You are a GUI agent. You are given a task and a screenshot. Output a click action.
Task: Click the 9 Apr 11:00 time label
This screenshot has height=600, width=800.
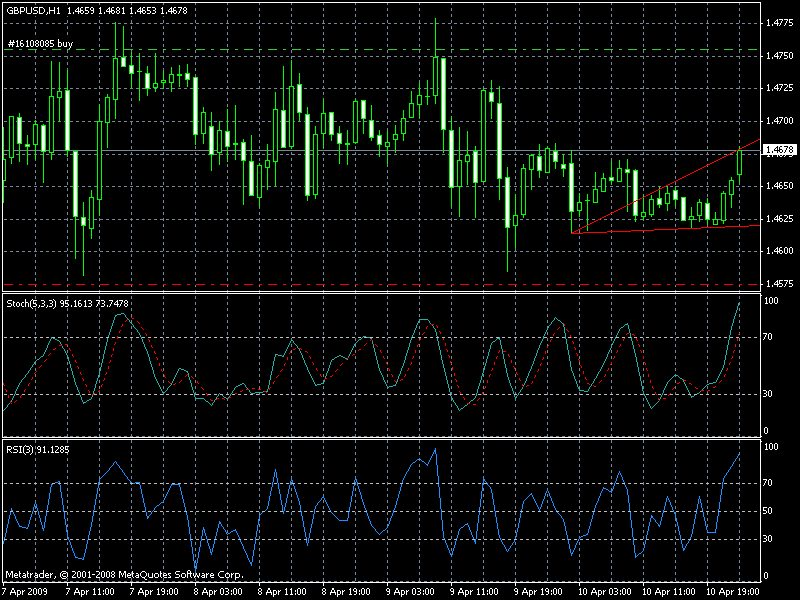click(x=474, y=592)
